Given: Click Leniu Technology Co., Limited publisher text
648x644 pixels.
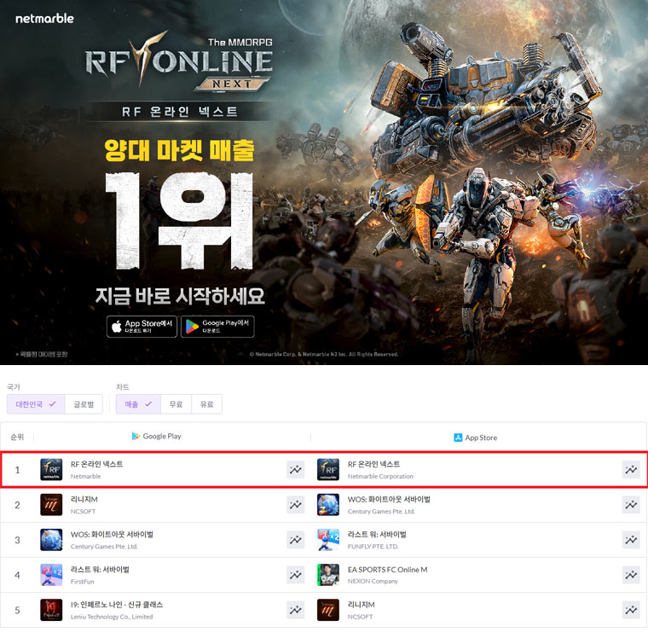Looking at the screenshot, I should (112, 617).
